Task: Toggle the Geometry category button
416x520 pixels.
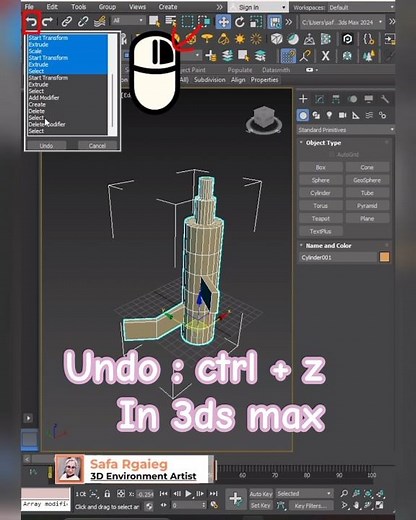Action: tap(303, 115)
